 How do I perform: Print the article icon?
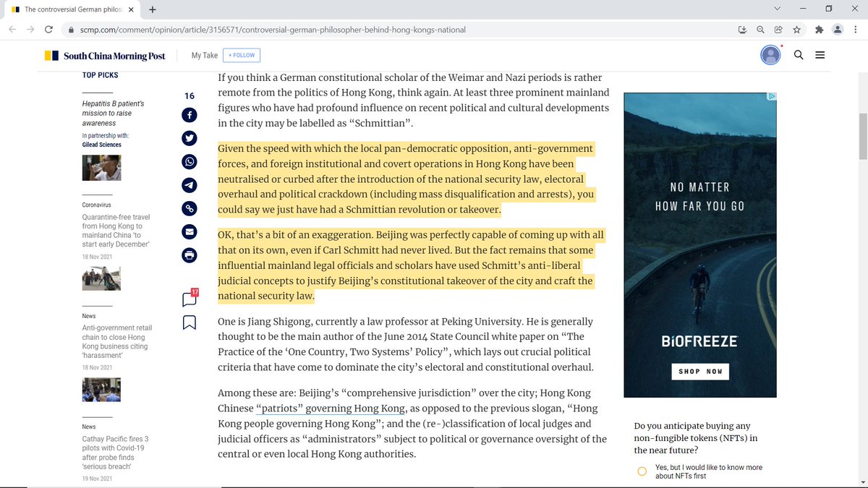pyautogui.click(x=190, y=254)
